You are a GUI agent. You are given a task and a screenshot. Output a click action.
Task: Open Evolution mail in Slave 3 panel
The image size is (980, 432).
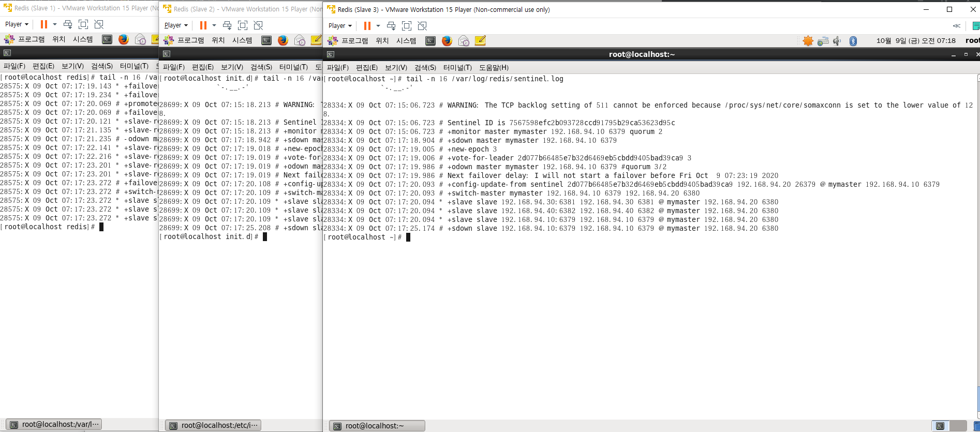pyautogui.click(x=464, y=41)
